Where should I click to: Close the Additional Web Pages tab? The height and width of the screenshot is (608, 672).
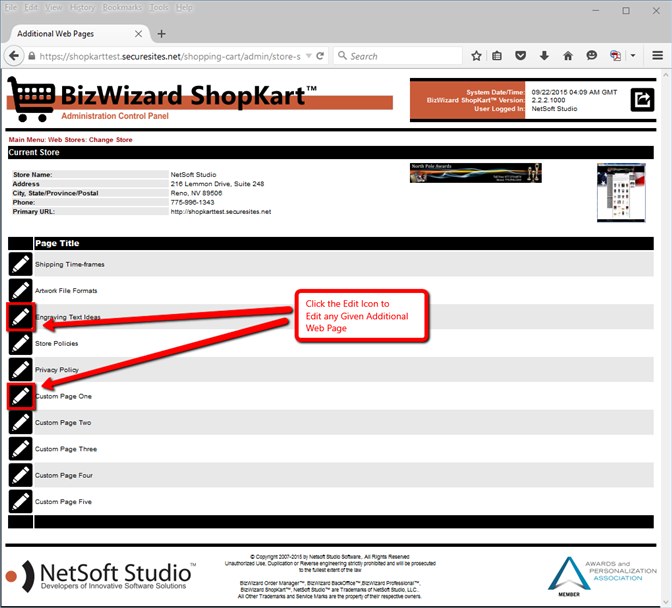coord(138,34)
